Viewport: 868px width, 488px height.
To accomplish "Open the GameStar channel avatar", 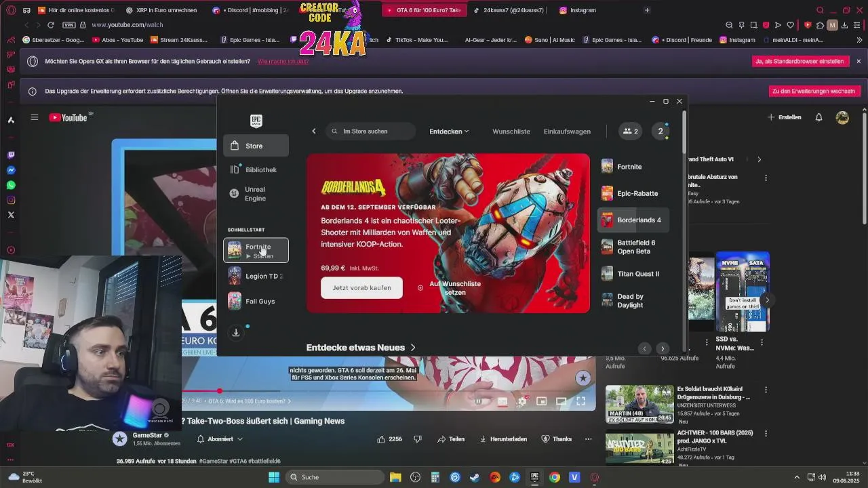I will [120, 439].
